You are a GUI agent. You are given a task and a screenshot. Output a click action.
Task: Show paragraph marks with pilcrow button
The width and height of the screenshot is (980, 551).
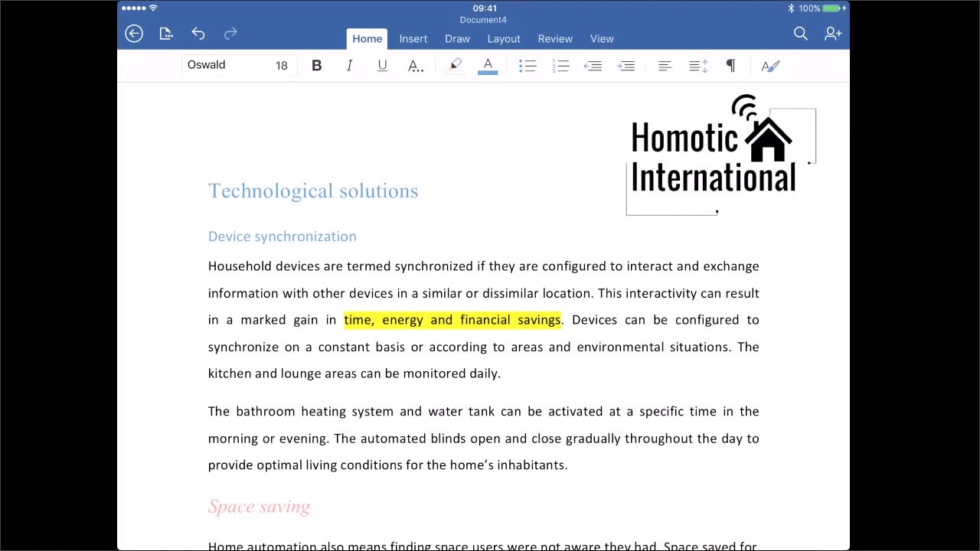730,66
